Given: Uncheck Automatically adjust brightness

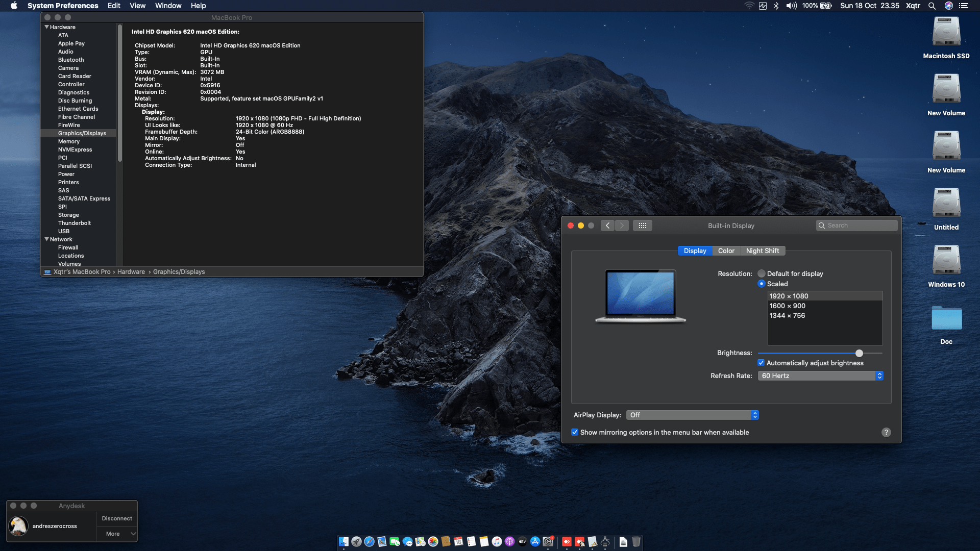Looking at the screenshot, I should click(762, 362).
